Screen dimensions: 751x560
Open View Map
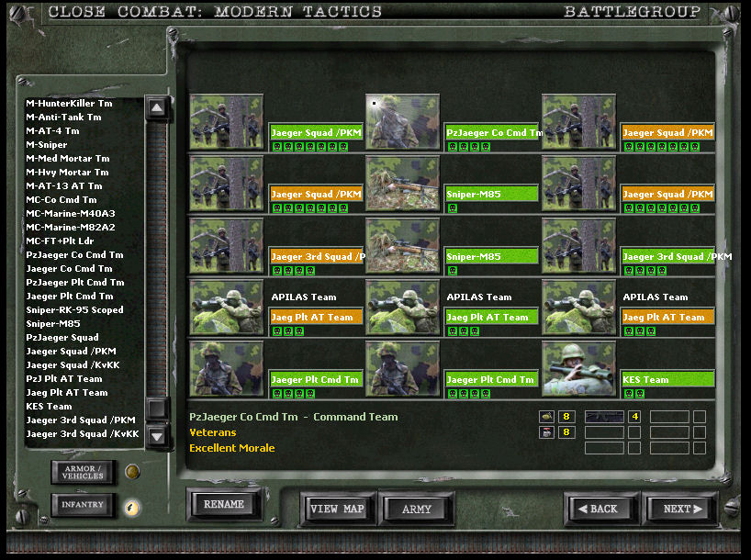(x=337, y=509)
